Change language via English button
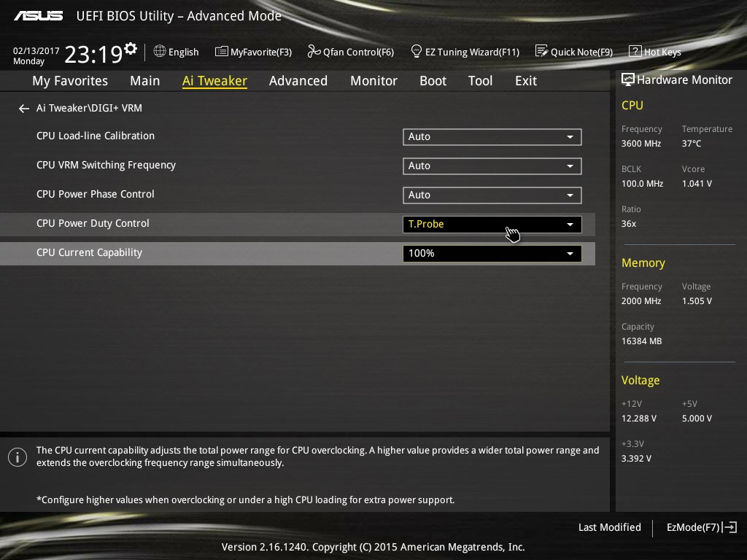Screen dimensions: 747x560 click(x=183, y=52)
